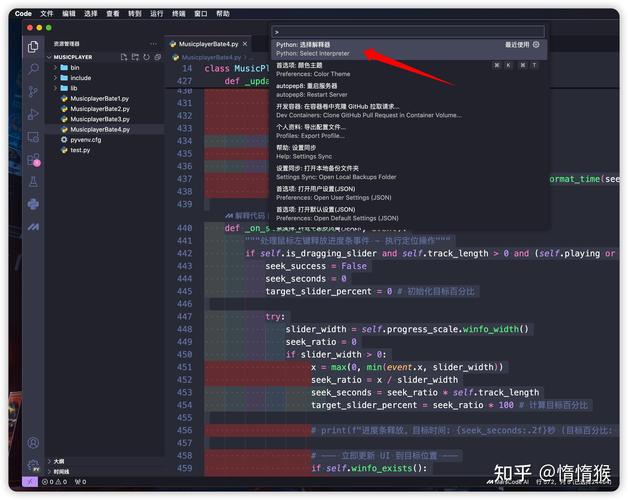628x500 pixels.
Task: Open the 编辑 menu
Action: pos(68,14)
